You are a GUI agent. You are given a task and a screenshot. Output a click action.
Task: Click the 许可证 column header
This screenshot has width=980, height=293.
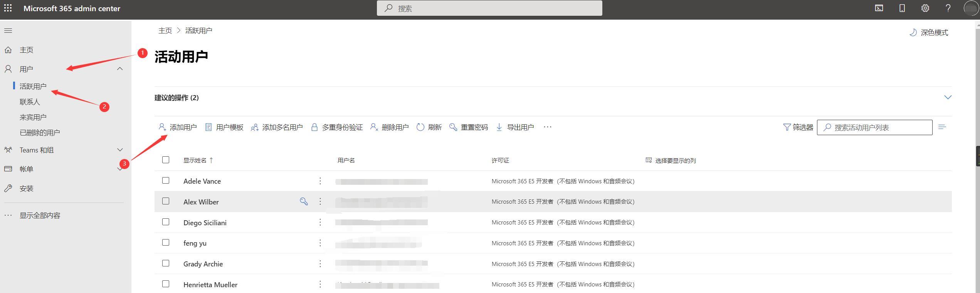pos(500,160)
